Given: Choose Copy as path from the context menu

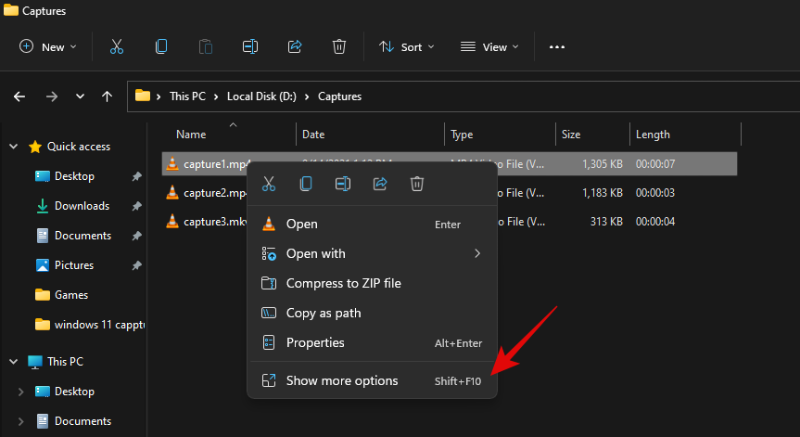Looking at the screenshot, I should pyautogui.click(x=323, y=313).
